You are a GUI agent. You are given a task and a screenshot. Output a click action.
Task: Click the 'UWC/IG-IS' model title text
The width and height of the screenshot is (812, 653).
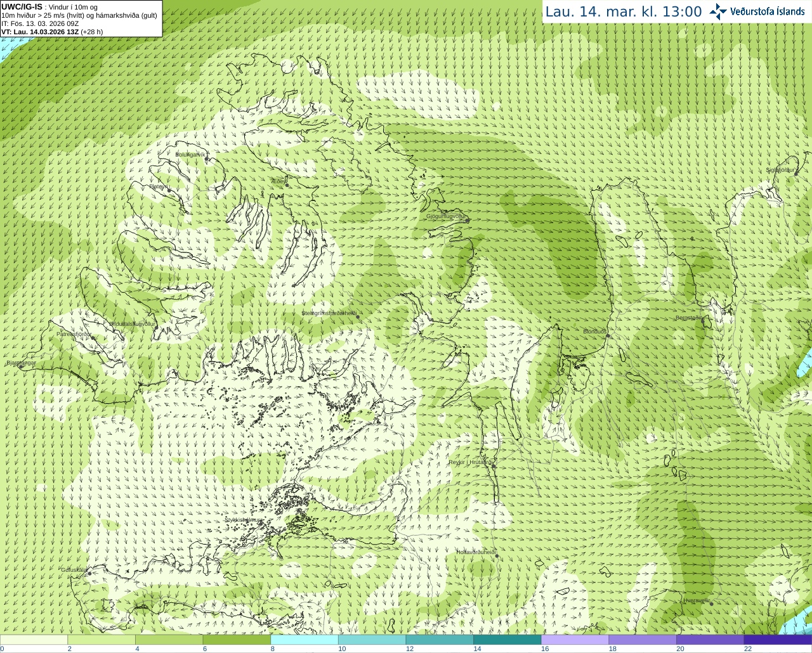click(22, 7)
